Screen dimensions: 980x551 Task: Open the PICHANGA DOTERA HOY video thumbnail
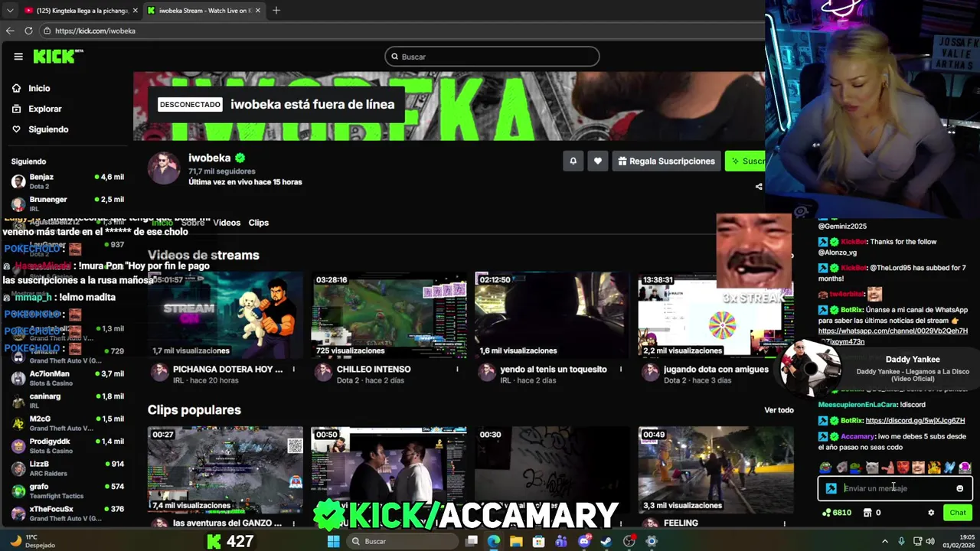point(225,315)
